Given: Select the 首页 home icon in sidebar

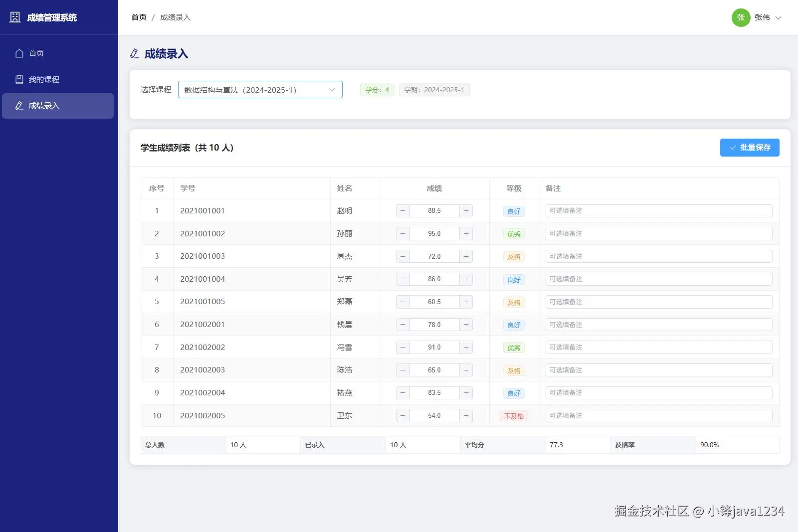Looking at the screenshot, I should coord(19,53).
